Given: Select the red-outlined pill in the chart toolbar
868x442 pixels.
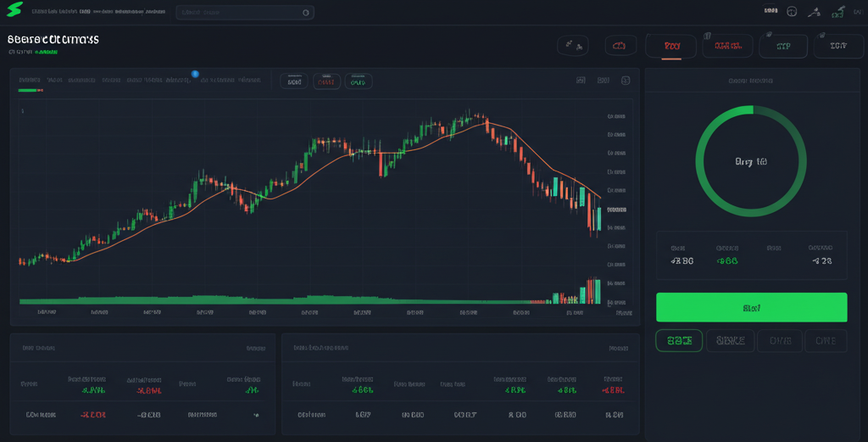Looking at the screenshot, I should pos(326,81).
